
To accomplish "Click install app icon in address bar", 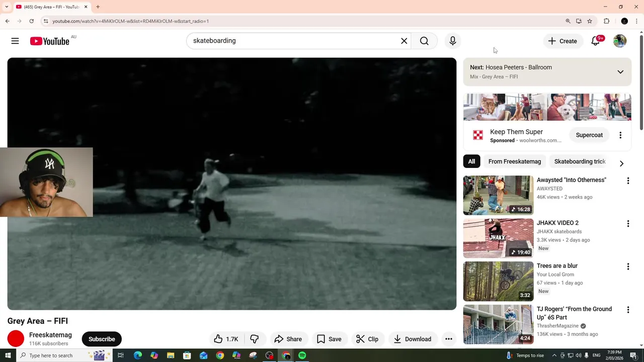I will pos(579,21).
